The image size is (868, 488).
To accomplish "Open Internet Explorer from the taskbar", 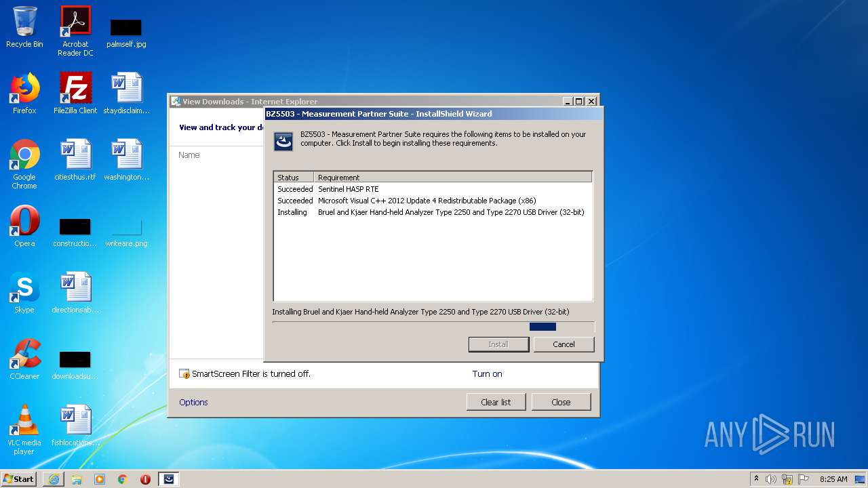I will click(54, 479).
